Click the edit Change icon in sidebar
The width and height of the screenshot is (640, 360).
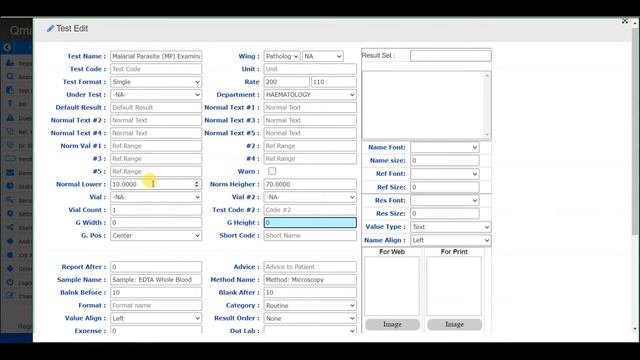click(x=10, y=296)
